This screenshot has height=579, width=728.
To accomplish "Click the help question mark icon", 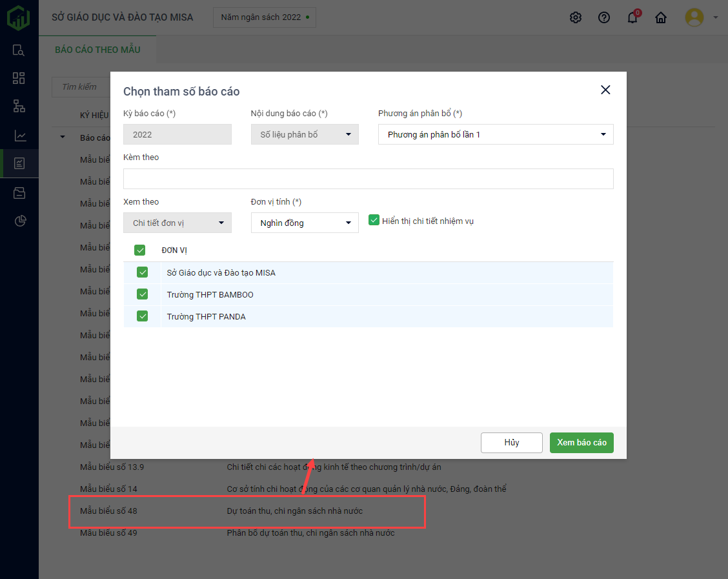I will tap(604, 17).
